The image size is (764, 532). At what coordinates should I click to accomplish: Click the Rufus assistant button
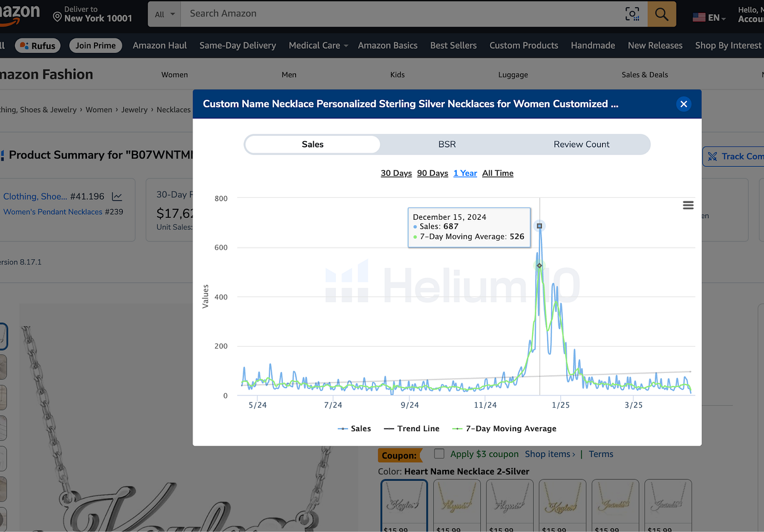[x=38, y=46]
